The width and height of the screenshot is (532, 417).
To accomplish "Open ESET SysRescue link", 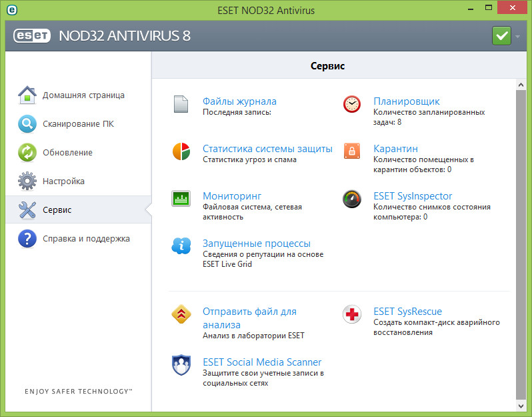I will pos(407,312).
